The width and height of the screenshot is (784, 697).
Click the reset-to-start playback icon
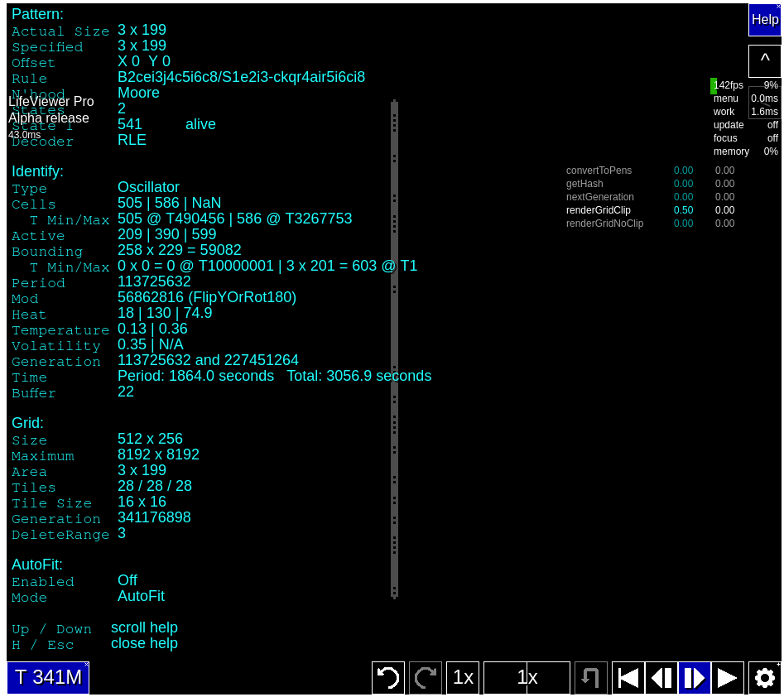point(628,678)
